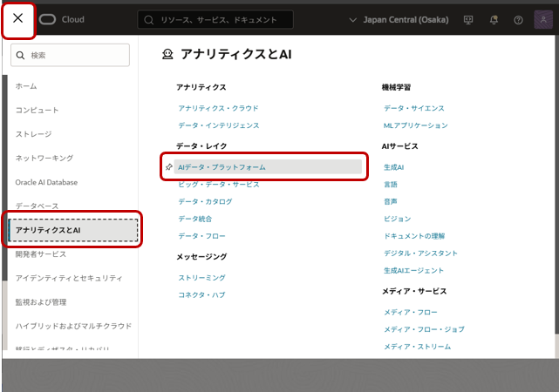Open the ストリーミング link
559x392 pixels.
pyautogui.click(x=201, y=277)
